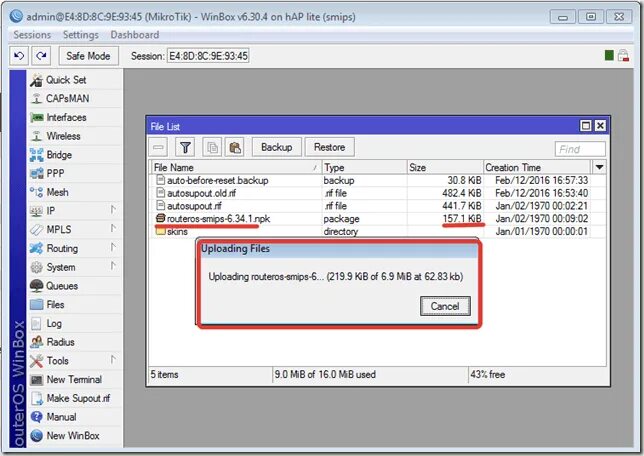Select the skins directory row
This screenshot has width=644, height=456.
378,231
